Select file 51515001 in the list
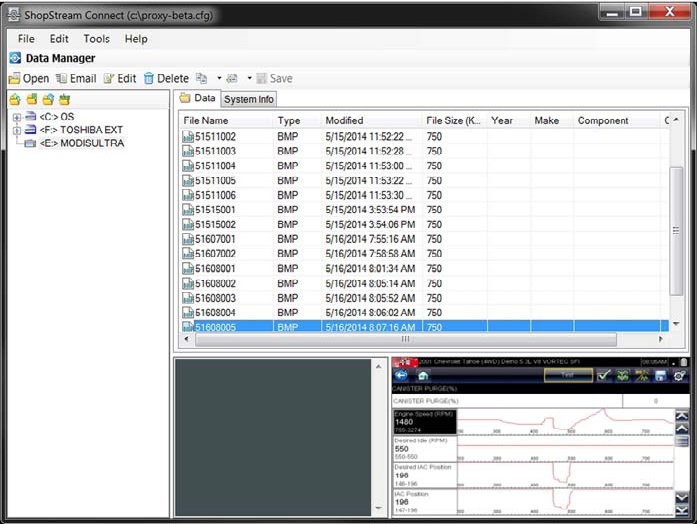 (x=215, y=210)
